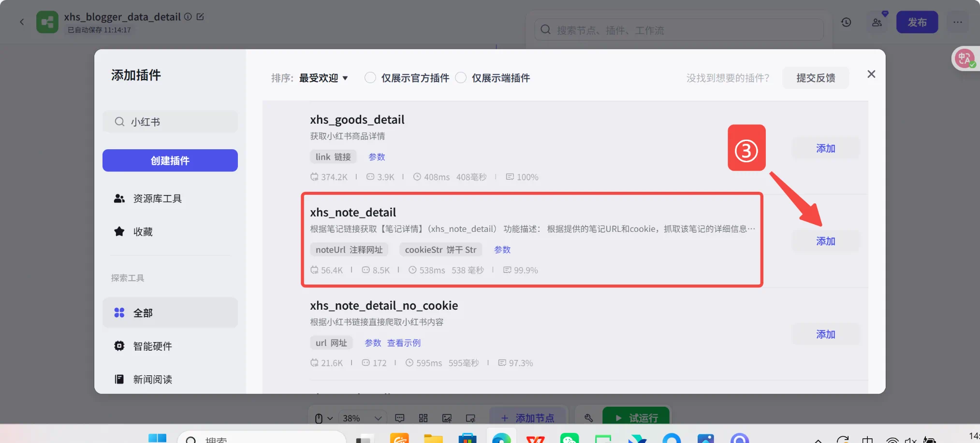Click the success rate icon beside 97.3%

click(502, 363)
